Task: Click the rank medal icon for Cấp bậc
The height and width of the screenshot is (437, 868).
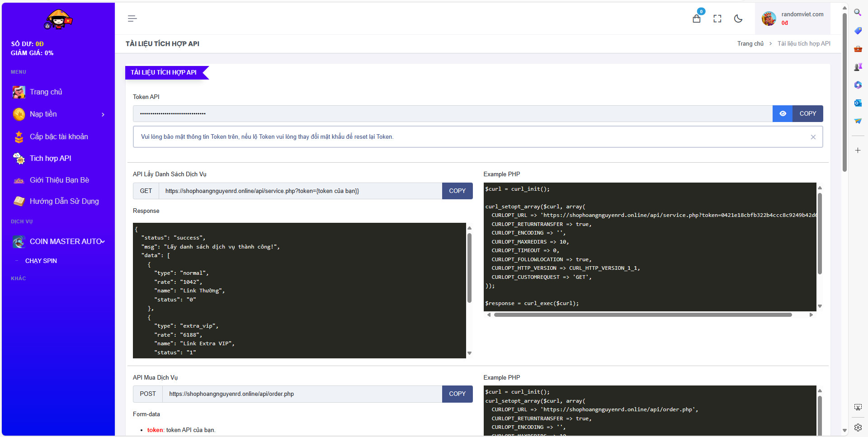Action: pos(19,137)
